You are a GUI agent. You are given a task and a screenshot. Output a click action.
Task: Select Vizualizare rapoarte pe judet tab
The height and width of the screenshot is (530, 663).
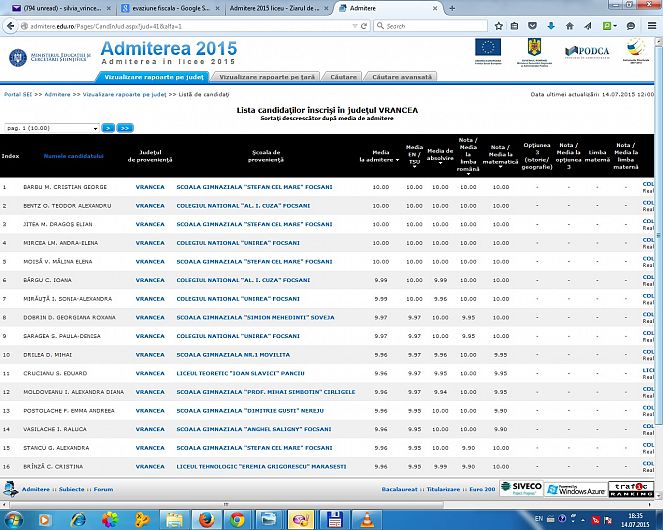coord(154,77)
